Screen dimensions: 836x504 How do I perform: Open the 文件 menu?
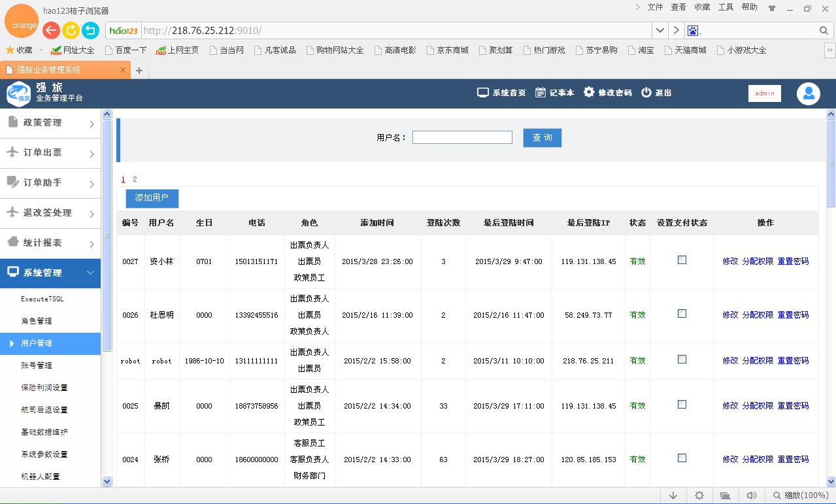click(655, 7)
